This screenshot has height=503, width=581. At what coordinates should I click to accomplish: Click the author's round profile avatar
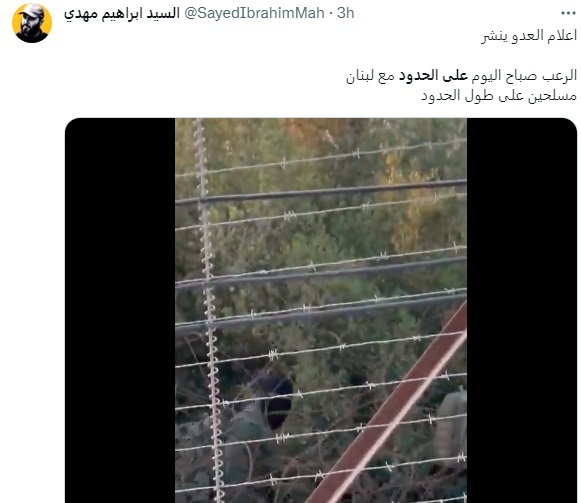pyautogui.click(x=32, y=23)
